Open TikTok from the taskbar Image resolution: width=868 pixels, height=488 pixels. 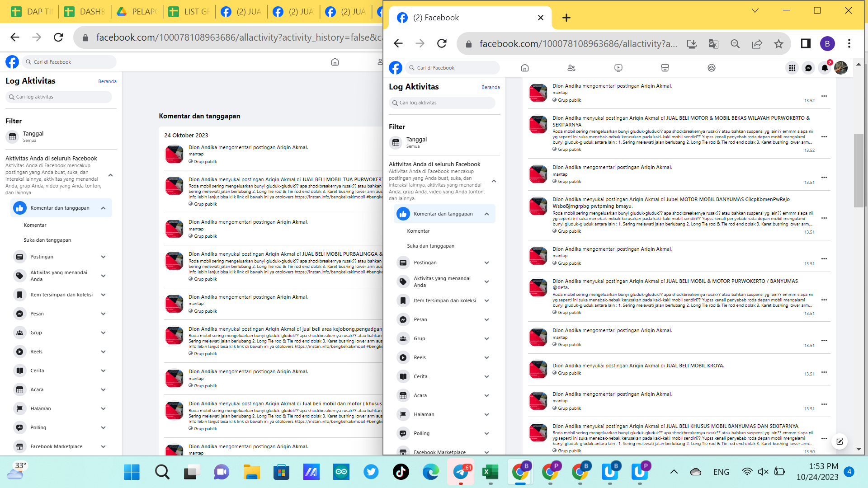(401, 472)
